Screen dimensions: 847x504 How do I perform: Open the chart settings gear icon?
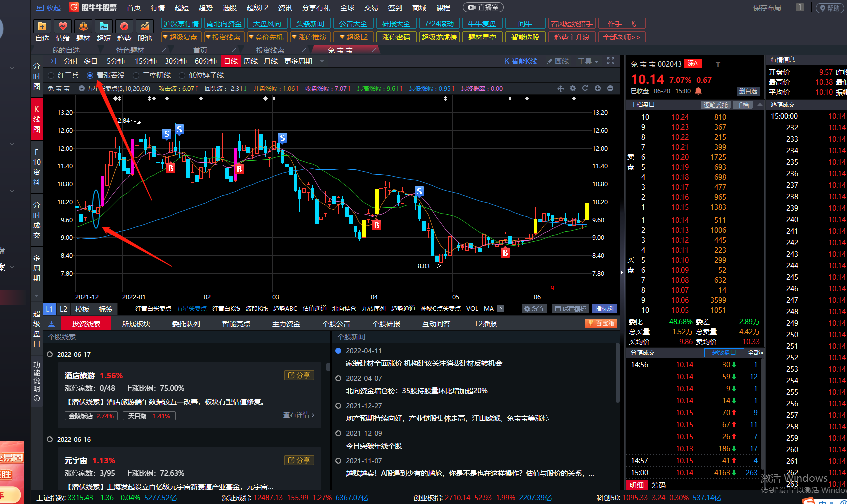(573, 88)
